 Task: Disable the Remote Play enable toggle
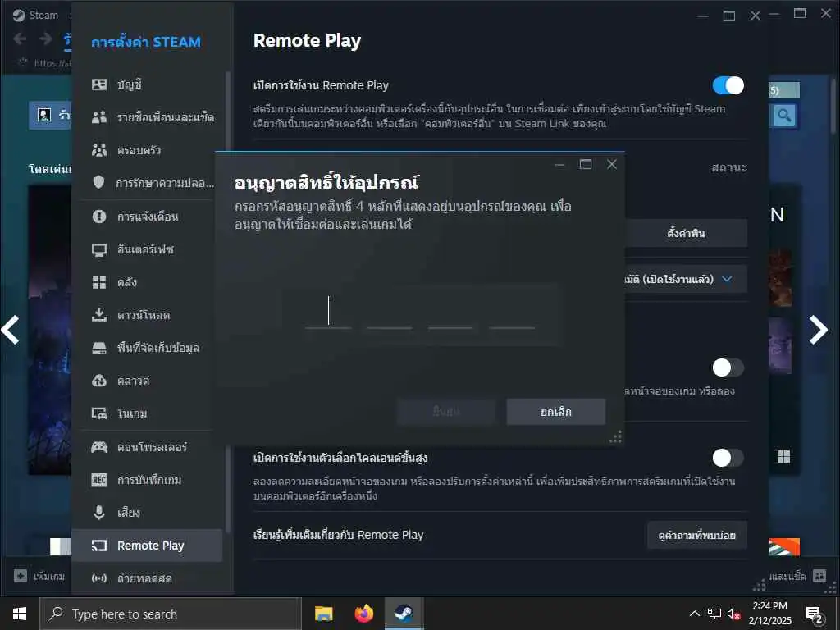[x=728, y=85]
